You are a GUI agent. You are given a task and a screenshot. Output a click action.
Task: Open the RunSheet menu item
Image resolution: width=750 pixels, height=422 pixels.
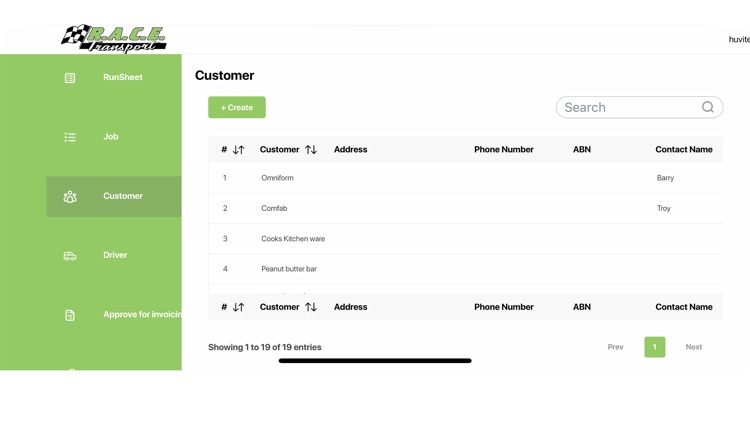tap(122, 77)
